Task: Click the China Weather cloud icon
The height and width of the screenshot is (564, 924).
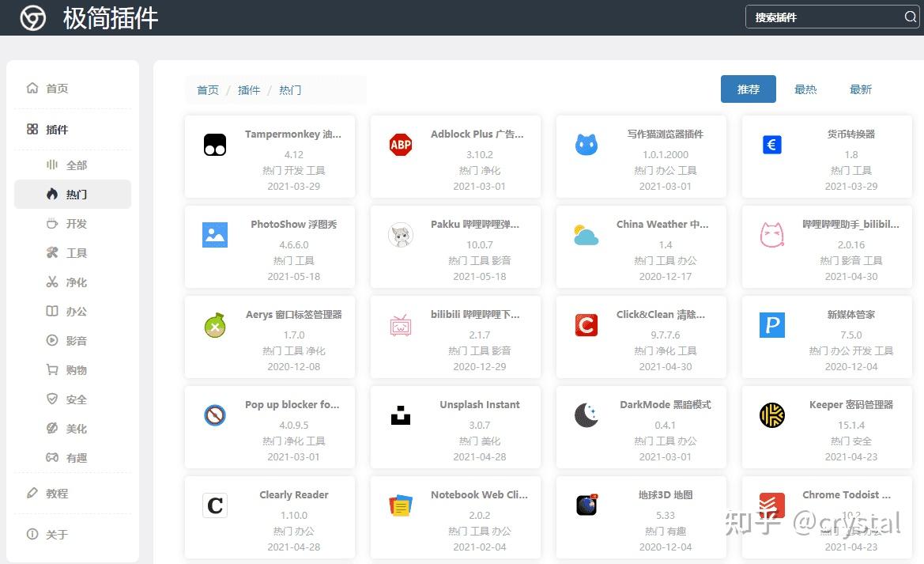Action: tap(586, 235)
